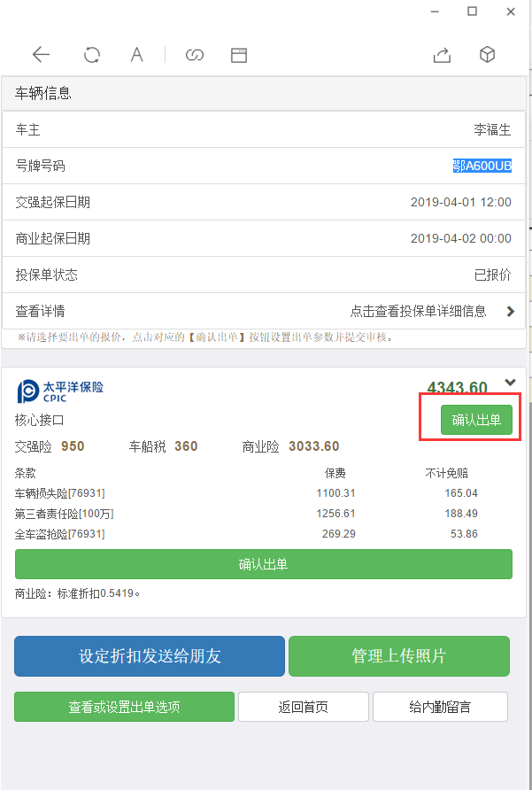
Task: Click the CPIC Pacific Insurance logo
Action: (60, 391)
